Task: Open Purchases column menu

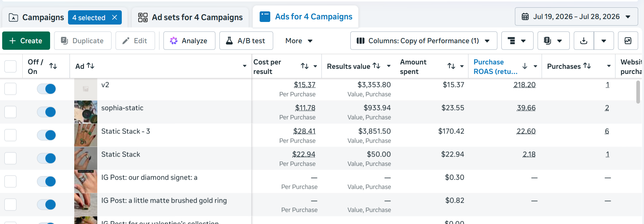Action: click(609, 66)
